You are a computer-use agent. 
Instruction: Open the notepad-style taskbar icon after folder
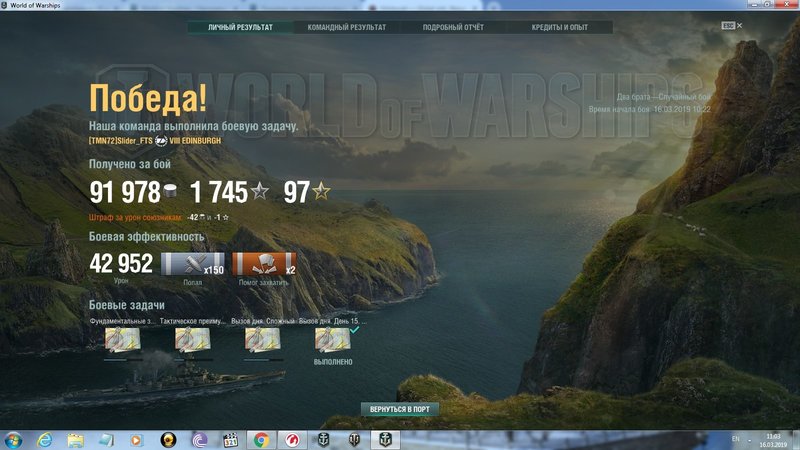(106, 440)
